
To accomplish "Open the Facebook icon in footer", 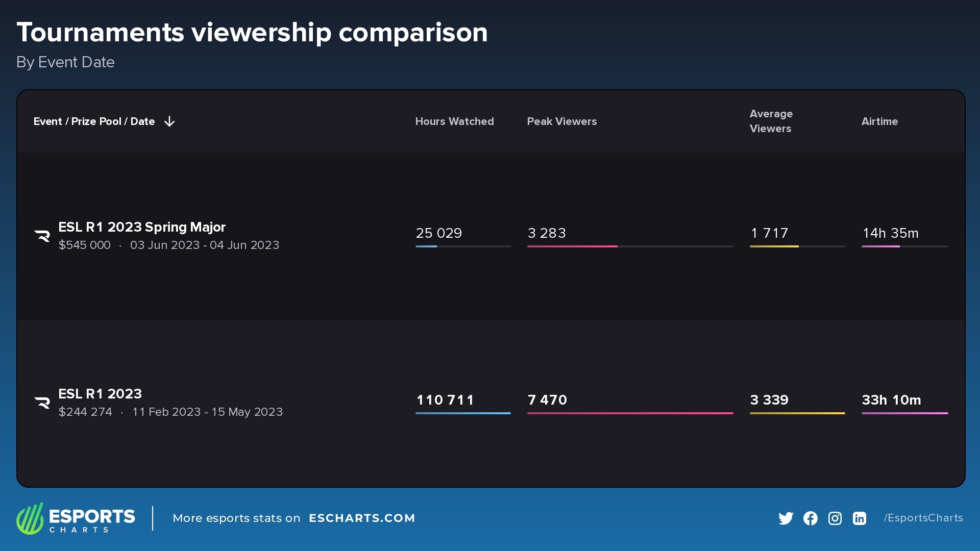I will tap(811, 518).
